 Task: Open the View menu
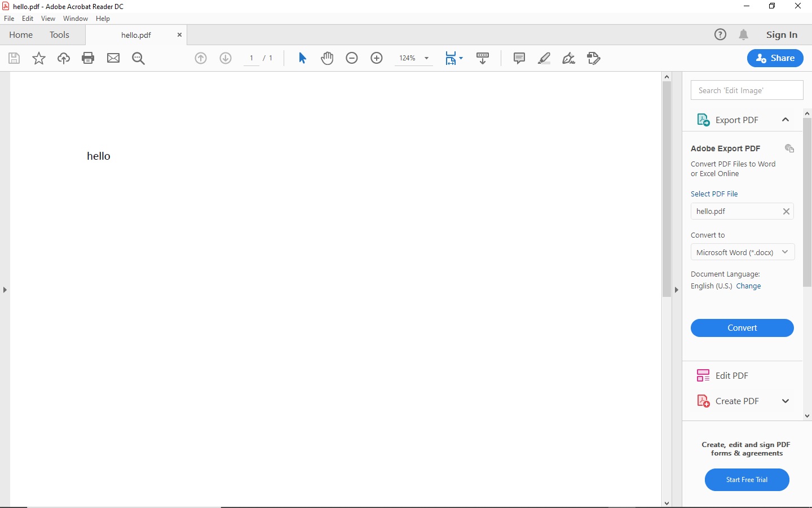pos(48,19)
